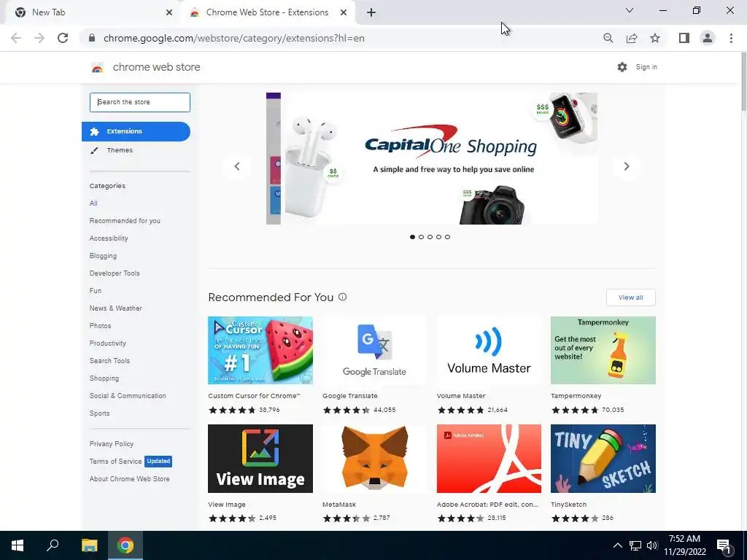
Task: Open MetaMask extension card
Action: (x=374, y=473)
